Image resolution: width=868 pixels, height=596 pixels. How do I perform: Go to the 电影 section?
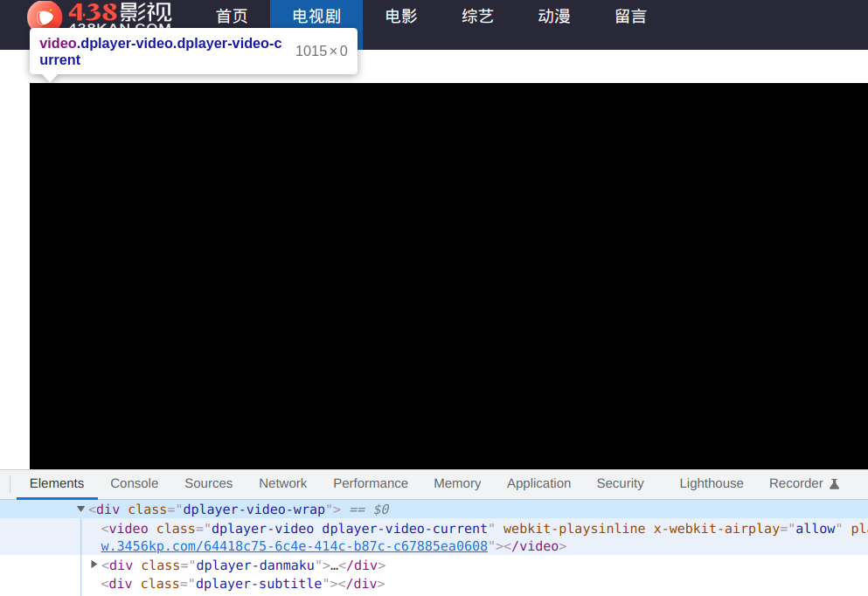pos(401,16)
